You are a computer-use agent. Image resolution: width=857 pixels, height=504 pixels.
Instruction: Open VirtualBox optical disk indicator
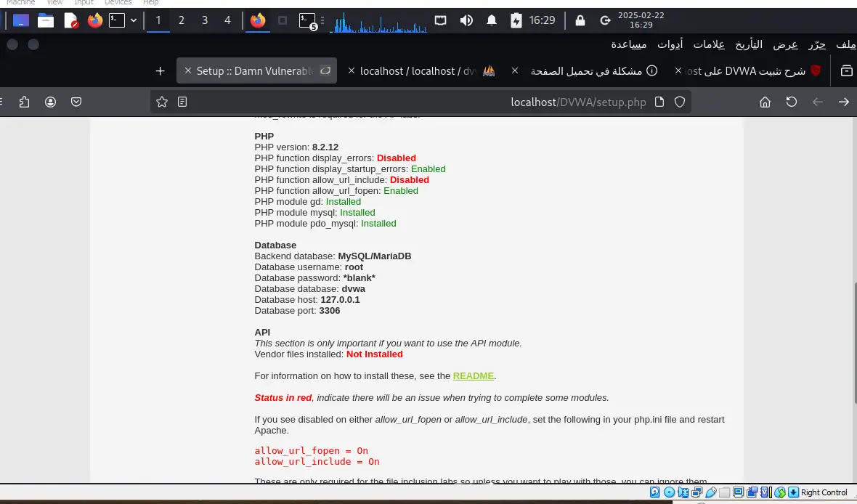pos(669,492)
